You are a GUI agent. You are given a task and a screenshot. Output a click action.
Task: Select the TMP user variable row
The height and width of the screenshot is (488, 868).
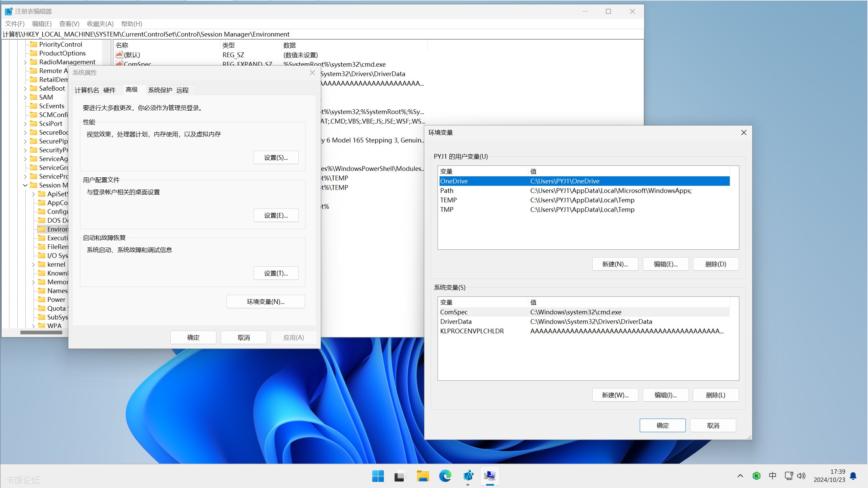584,209
